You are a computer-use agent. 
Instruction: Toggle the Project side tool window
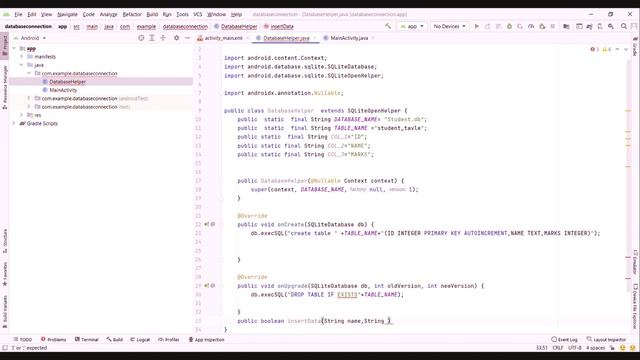pyautogui.click(x=5, y=45)
